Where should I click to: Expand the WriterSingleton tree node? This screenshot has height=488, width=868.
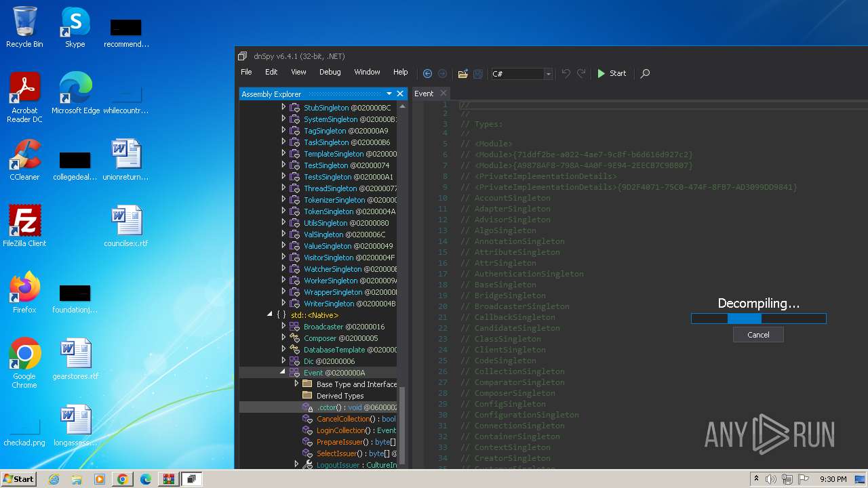point(283,303)
